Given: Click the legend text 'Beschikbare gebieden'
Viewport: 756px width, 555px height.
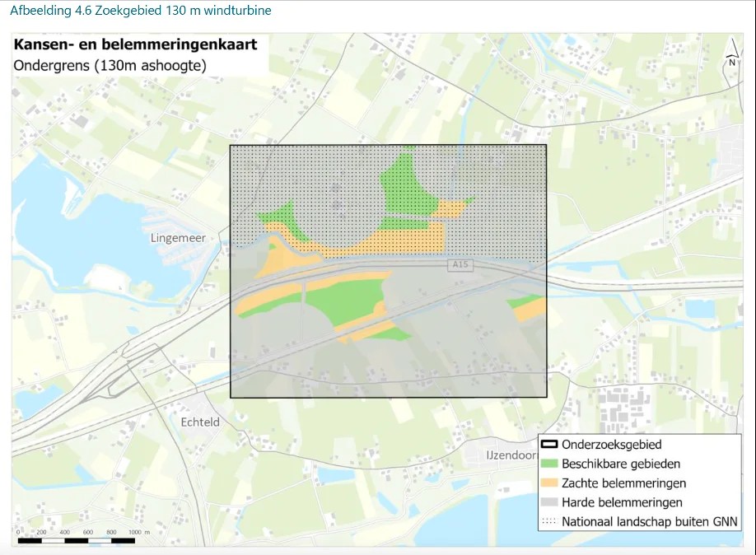Looking at the screenshot, I should click(x=621, y=464).
